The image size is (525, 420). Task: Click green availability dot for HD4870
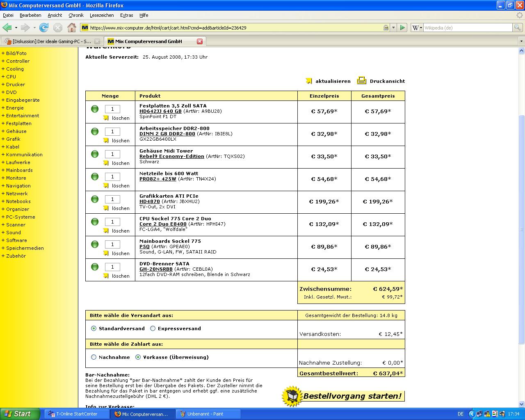(x=95, y=199)
